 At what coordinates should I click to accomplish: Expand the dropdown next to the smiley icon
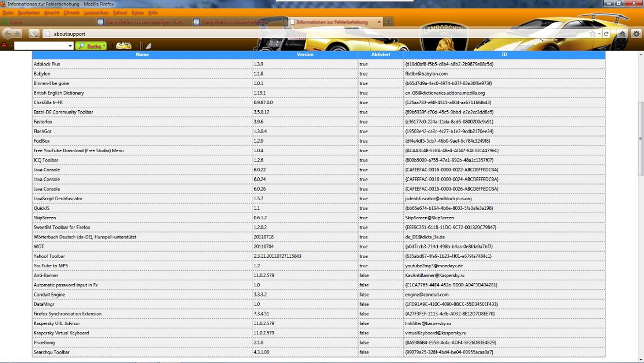click(x=137, y=46)
